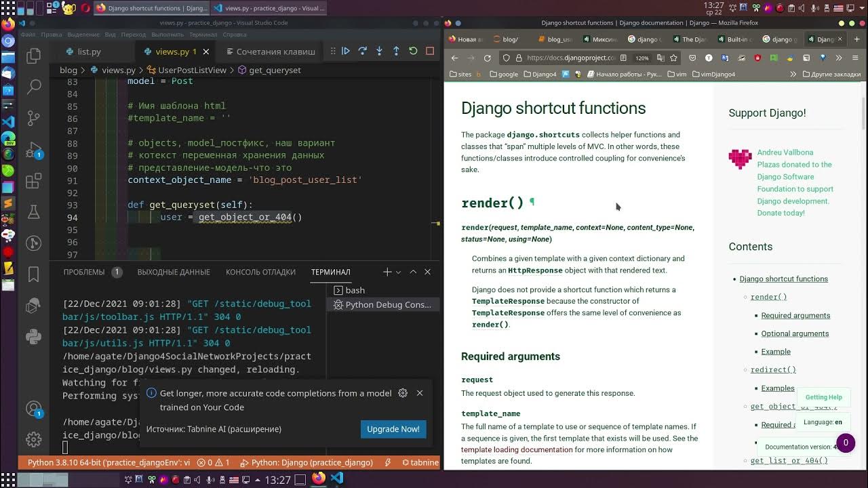This screenshot has height=488, width=868.
Task: Open Source Control view in VS Code
Action: coord(33,119)
